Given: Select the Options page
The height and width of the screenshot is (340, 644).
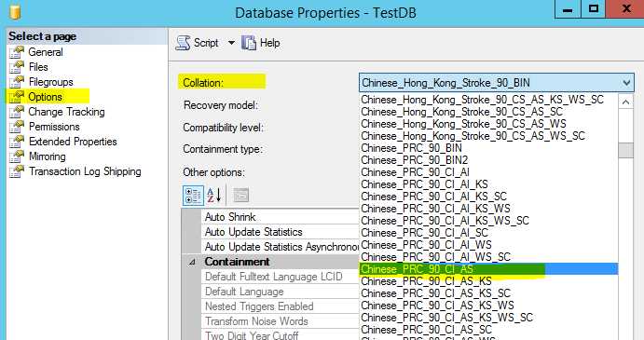Looking at the screenshot, I should pyautogui.click(x=45, y=97).
